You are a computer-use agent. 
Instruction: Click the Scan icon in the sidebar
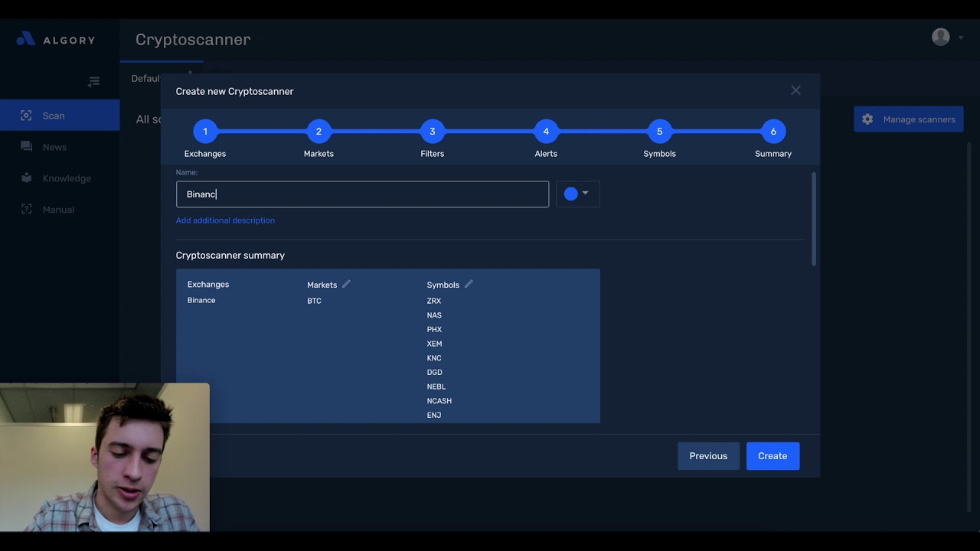(x=26, y=116)
